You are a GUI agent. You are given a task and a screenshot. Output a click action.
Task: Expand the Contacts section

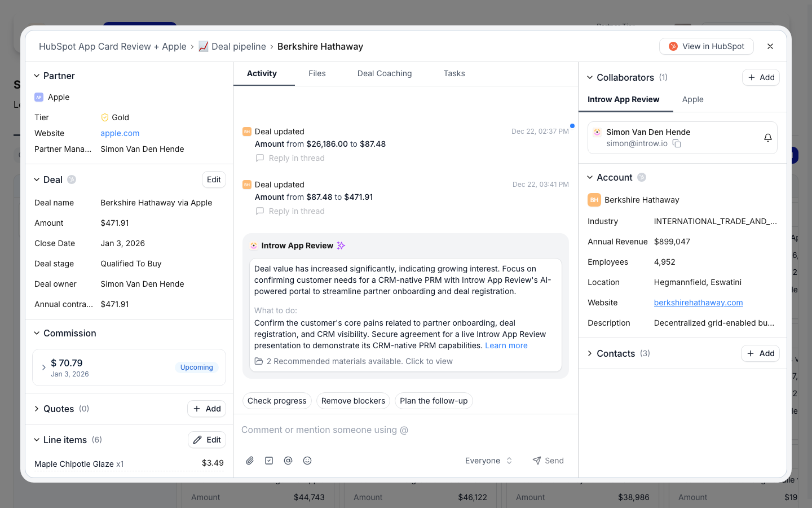(x=590, y=353)
